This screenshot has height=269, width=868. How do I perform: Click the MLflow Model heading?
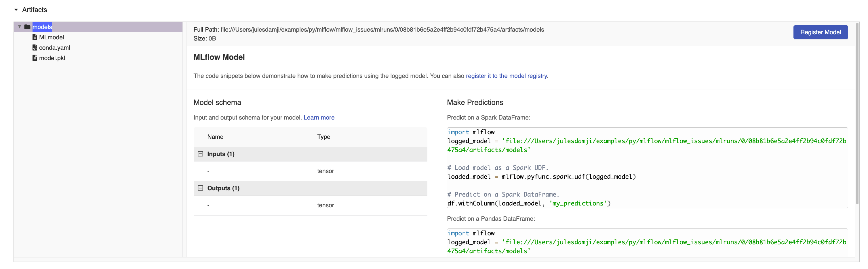point(219,57)
